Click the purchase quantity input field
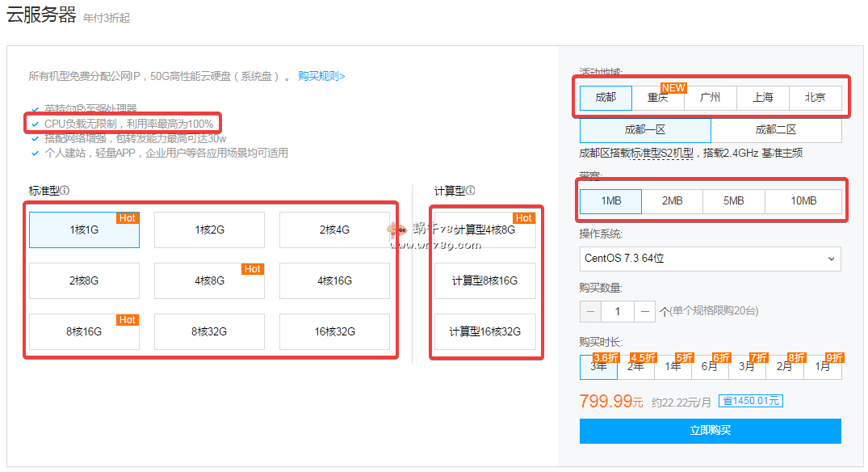Screen dimensions: 868x472 [618, 311]
